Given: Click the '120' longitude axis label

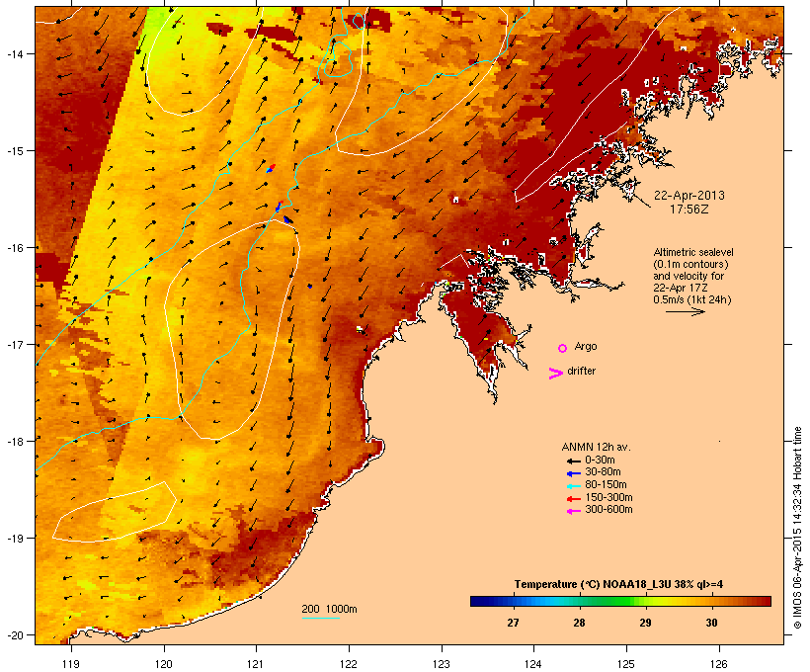Looking at the screenshot, I should click(164, 664).
